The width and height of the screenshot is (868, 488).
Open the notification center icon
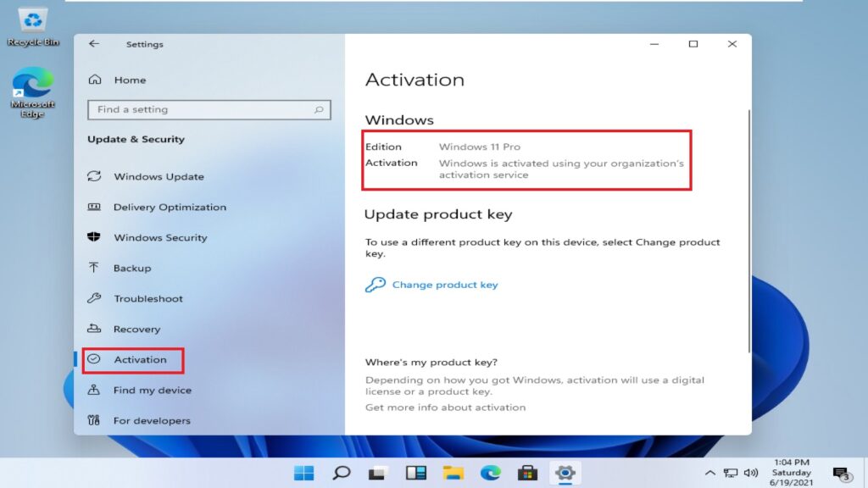click(x=842, y=474)
